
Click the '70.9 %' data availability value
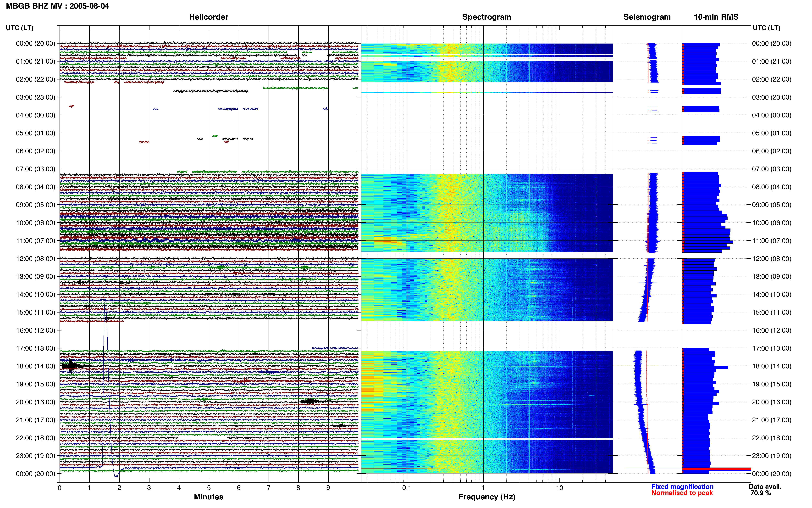(761, 493)
